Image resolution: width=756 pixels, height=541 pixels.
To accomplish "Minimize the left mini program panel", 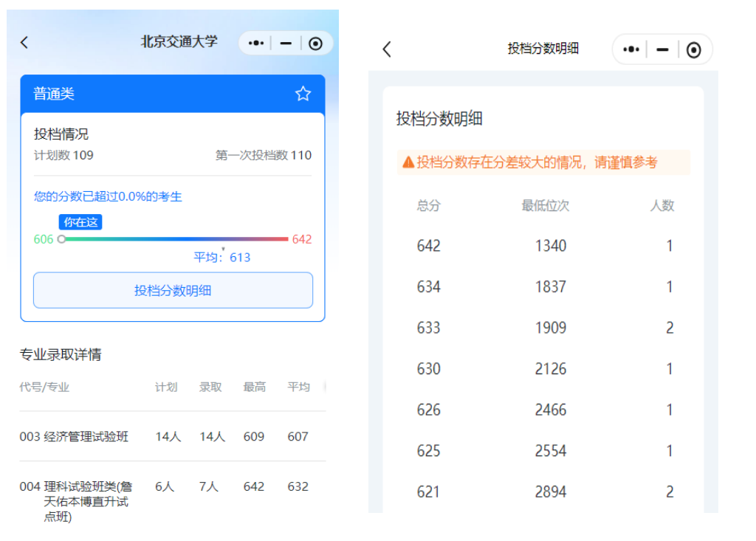I will (x=286, y=44).
